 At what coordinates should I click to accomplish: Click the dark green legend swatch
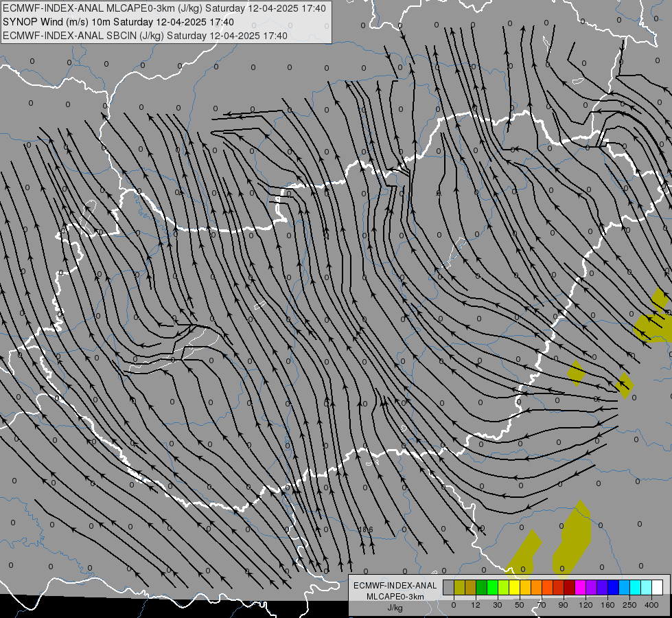482,588
